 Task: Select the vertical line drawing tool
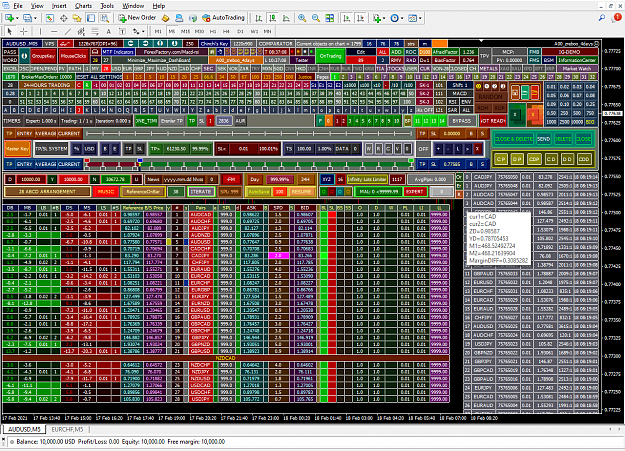(x=40, y=31)
